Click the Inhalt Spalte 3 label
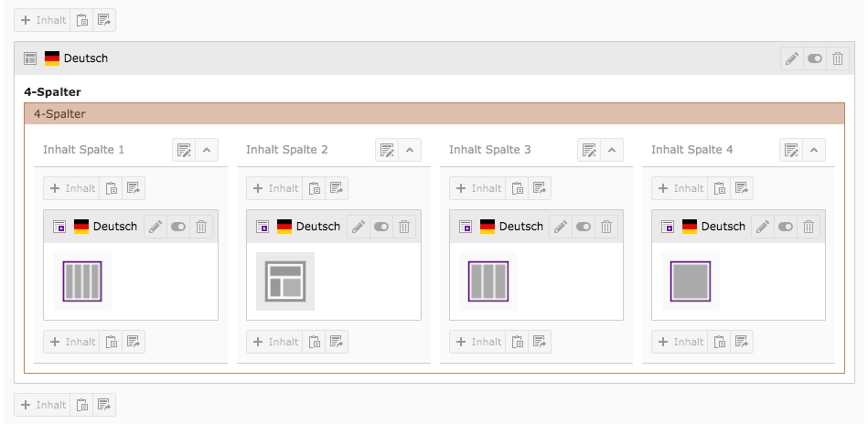The width and height of the screenshot is (868, 424). click(x=490, y=150)
